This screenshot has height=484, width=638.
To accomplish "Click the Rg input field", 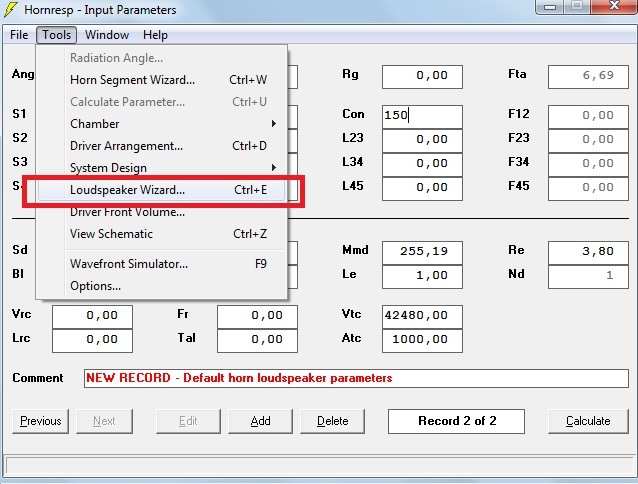I will (422, 76).
